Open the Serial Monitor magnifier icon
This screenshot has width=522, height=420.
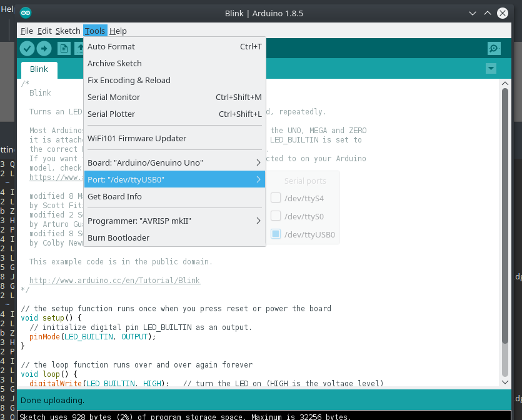[494, 49]
